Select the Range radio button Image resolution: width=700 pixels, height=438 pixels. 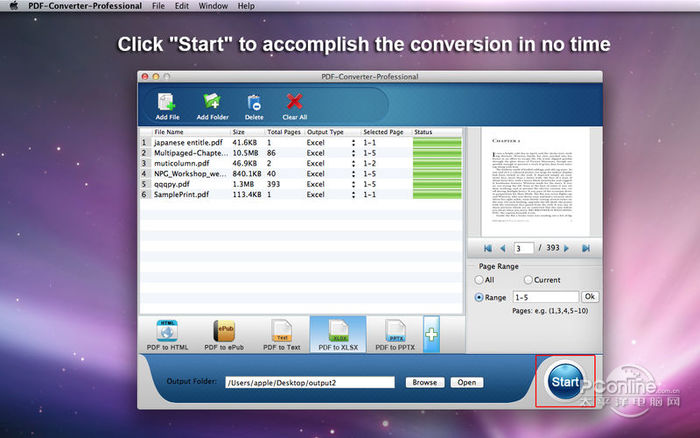(x=479, y=297)
